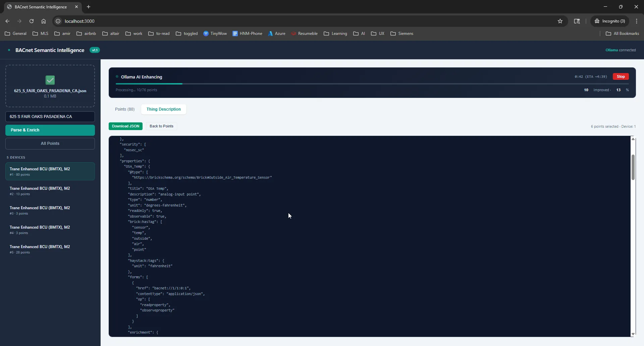Open the browser home page icon
The height and width of the screenshot is (346, 644).
pos(44,21)
